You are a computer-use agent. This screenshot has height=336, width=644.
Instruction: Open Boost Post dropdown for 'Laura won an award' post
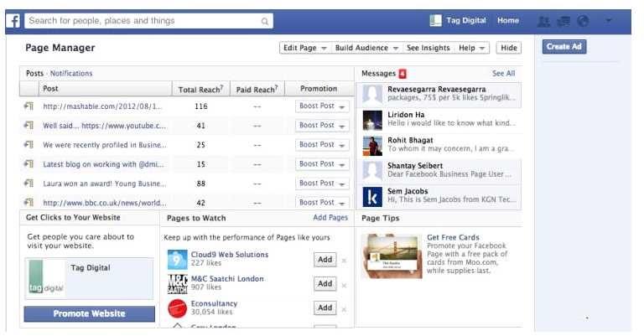[x=322, y=184]
